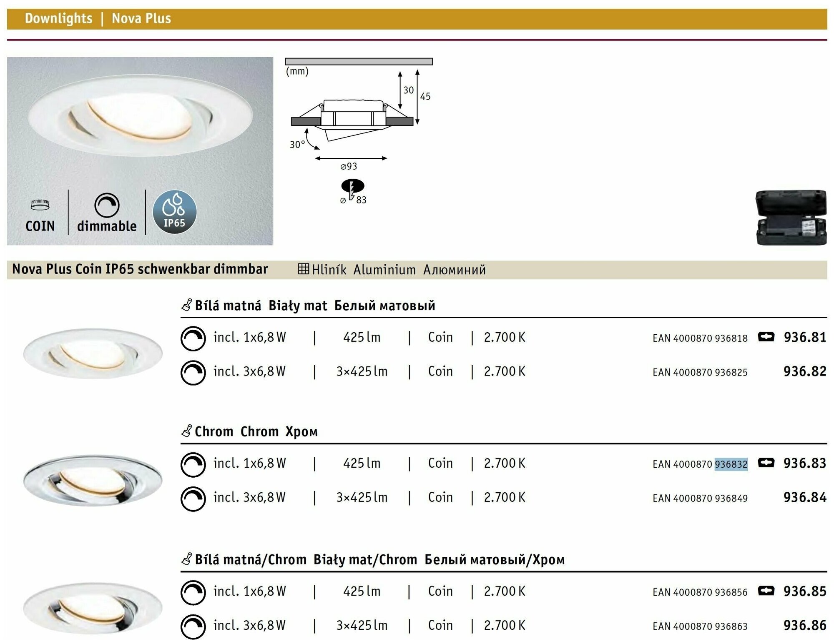Click the dimmable dial icon in photo

(x=107, y=205)
